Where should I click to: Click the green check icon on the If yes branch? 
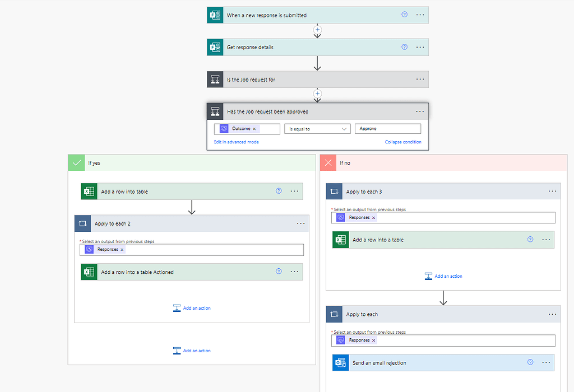[76, 162]
